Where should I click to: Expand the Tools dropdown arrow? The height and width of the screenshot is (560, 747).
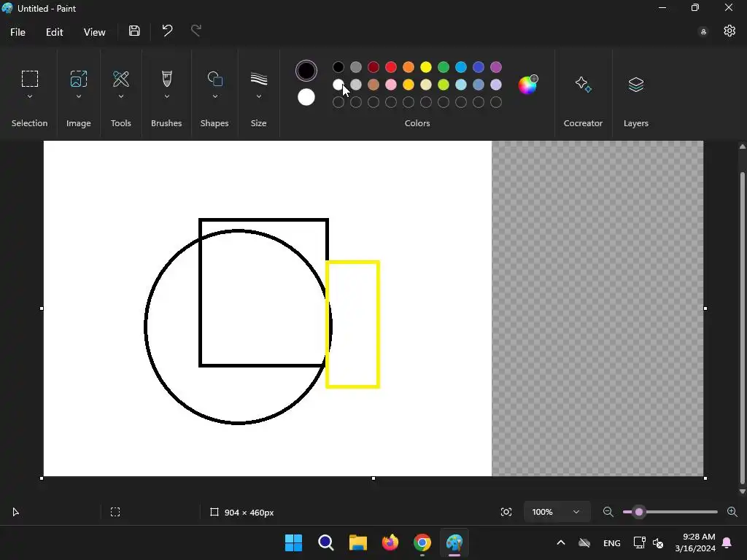pyautogui.click(x=121, y=96)
